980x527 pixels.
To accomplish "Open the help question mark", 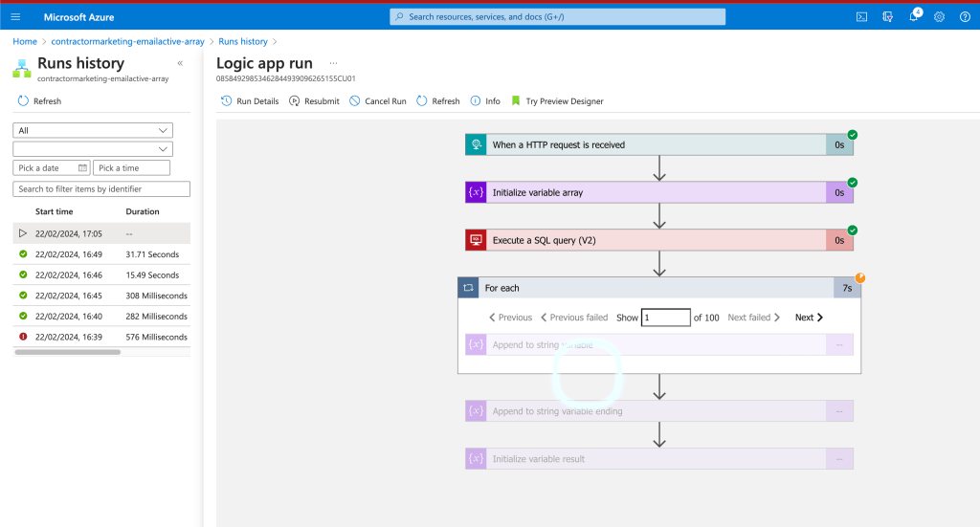I will click(965, 17).
